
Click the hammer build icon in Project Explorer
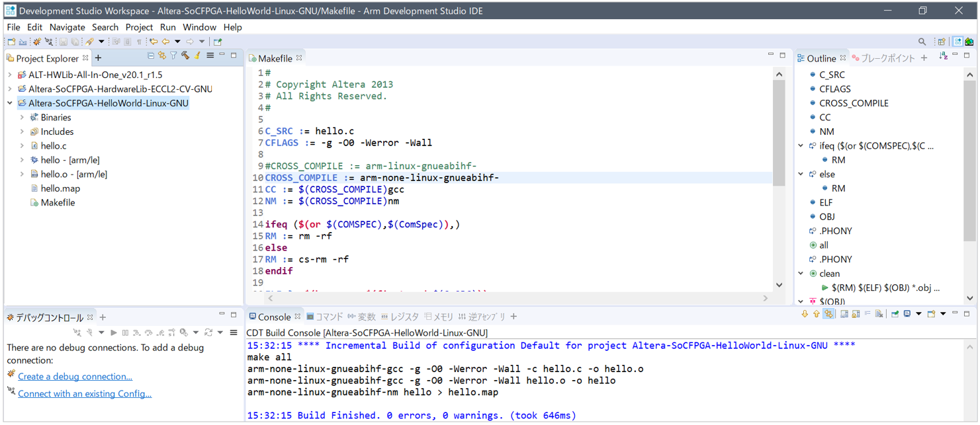click(x=185, y=56)
